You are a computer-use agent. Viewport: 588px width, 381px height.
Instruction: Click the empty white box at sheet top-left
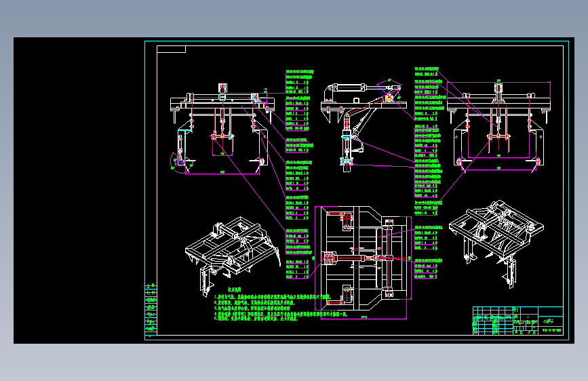171,49
